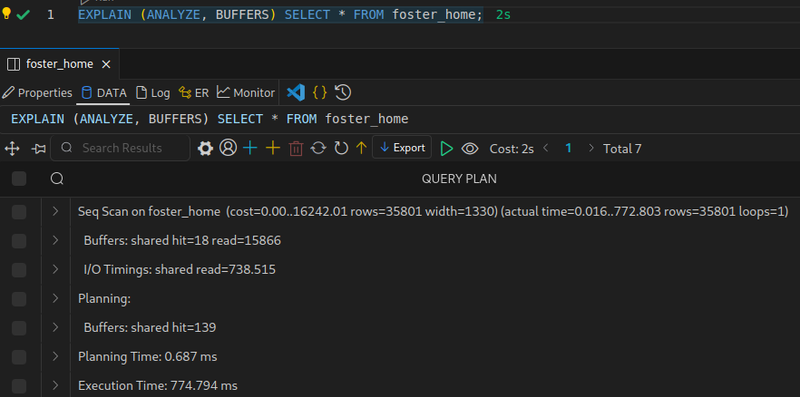
Task: Click the Seq Scan on foster_home plan text
Action: tap(433, 211)
